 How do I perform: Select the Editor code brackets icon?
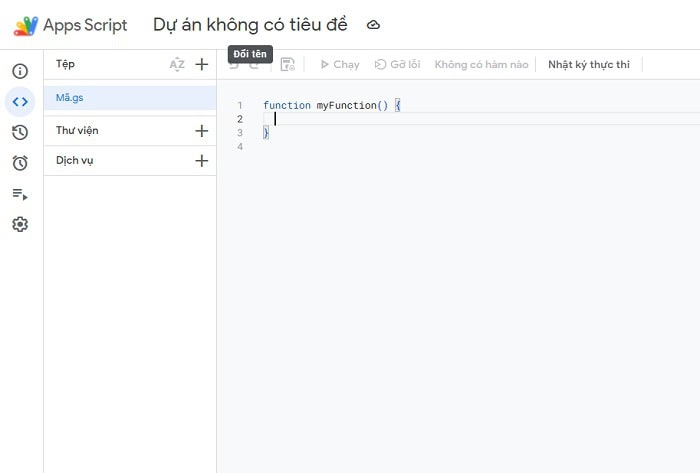20,102
